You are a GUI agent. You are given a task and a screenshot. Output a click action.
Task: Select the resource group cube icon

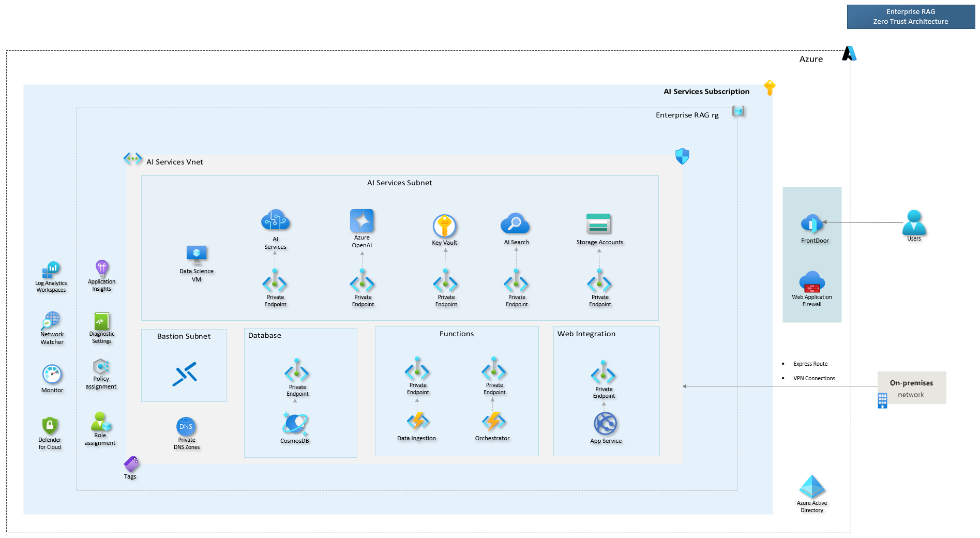738,111
